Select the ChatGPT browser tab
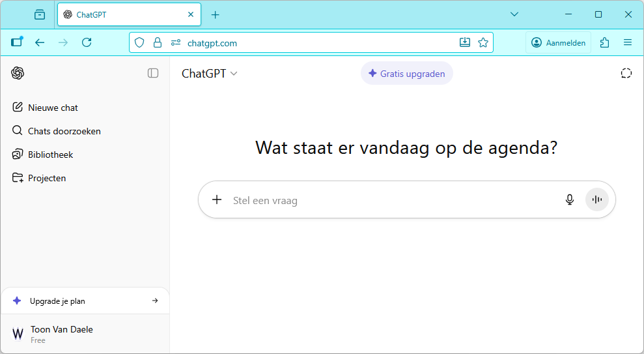 (129, 15)
